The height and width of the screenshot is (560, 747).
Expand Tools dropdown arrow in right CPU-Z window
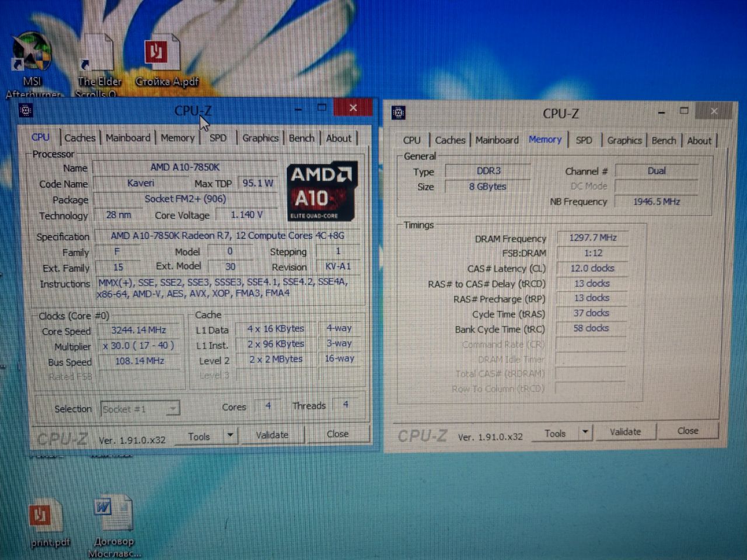(x=585, y=432)
